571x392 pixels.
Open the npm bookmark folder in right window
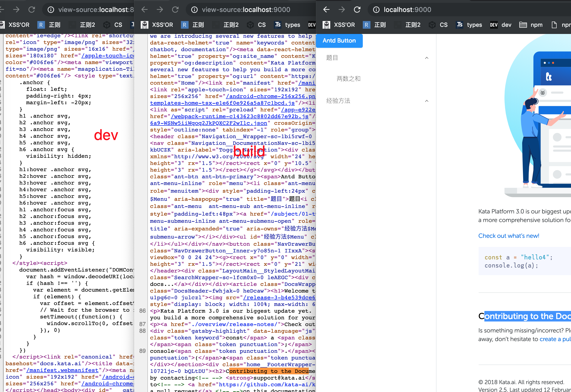pos(531,25)
